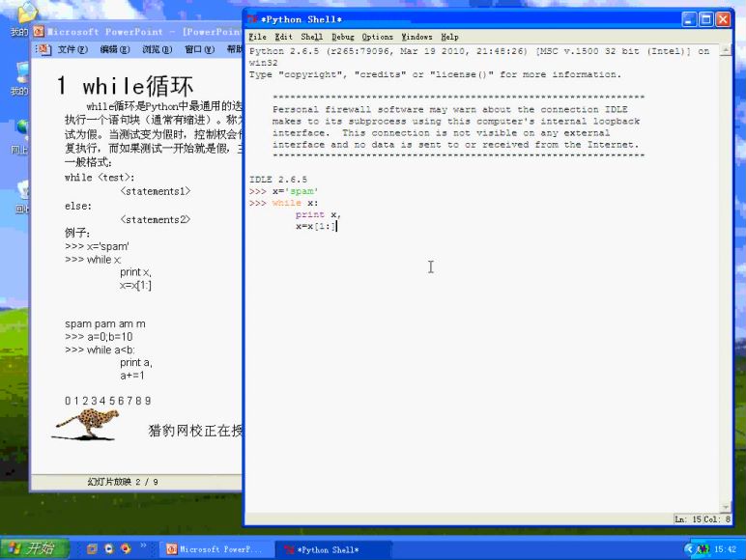The height and width of the screenshot is (560, 746).
Task: Click the Ln: 15 status bar entry
Action: click(x=688, y=519)
